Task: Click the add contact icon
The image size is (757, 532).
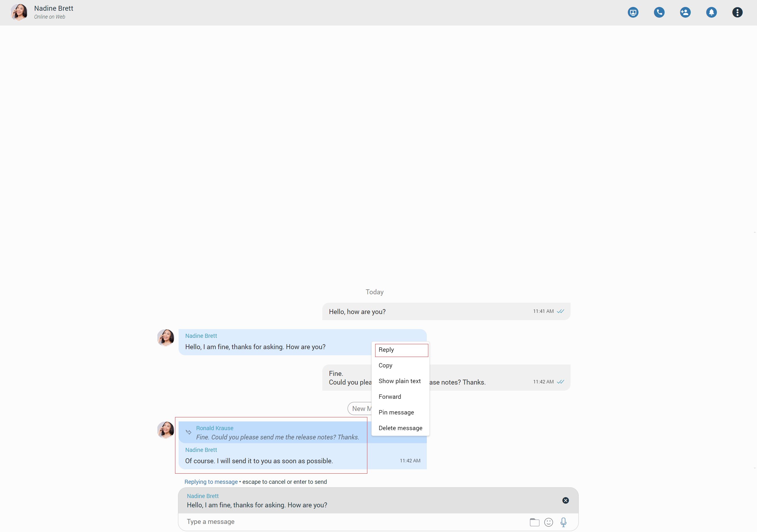Action: (x=685, y=12)
